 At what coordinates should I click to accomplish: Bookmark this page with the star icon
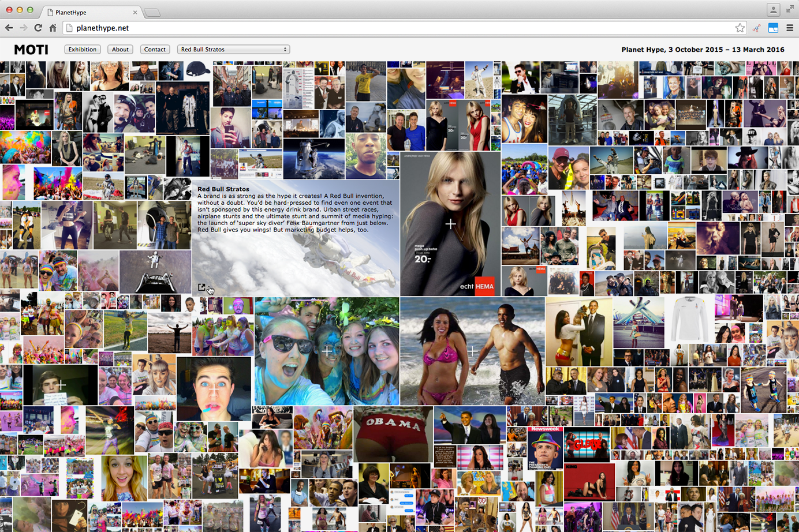coord(740,28)
